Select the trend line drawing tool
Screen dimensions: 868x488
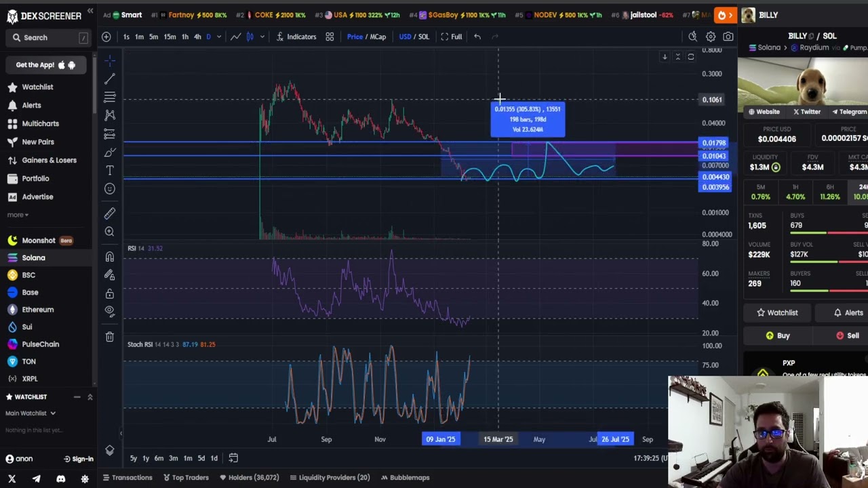pos(110,79)
